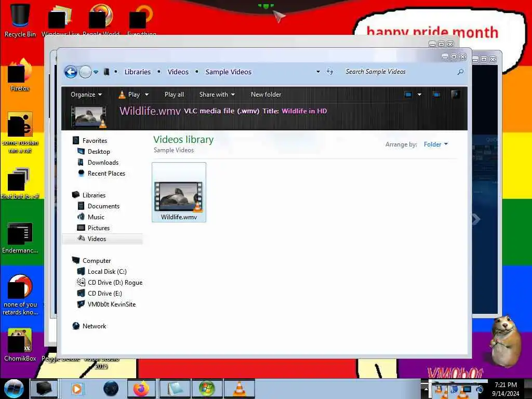This screenshot has width=532, height=399.
Task: Open the recent pages dropdown arrow
Action: pos(96,72)
